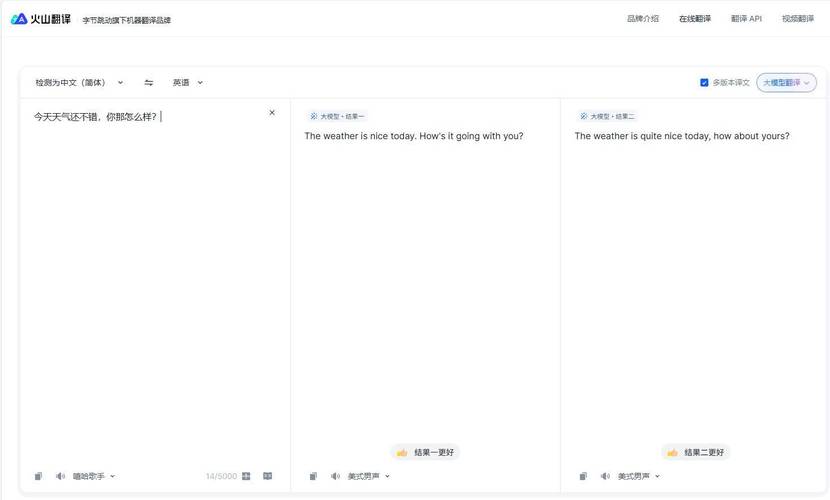Toggle 多版本译文 checkbox
830x500 pixels.
coord(704,83)
